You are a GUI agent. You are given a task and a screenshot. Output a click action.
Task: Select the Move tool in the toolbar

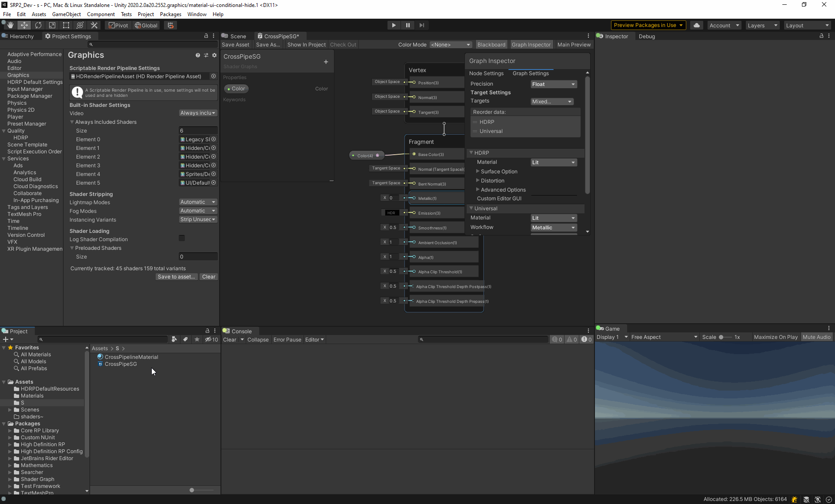pyautogui.click(x=24, y=25)
